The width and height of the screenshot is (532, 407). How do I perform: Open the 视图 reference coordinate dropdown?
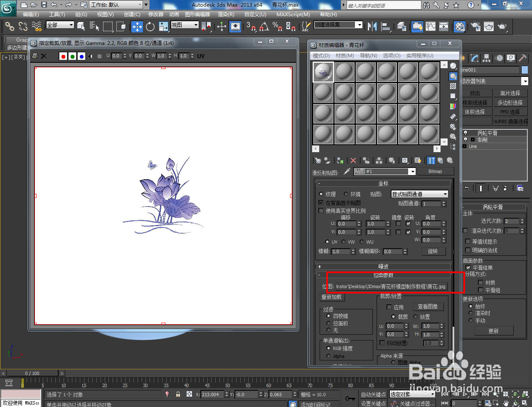[x=185, y=25]
